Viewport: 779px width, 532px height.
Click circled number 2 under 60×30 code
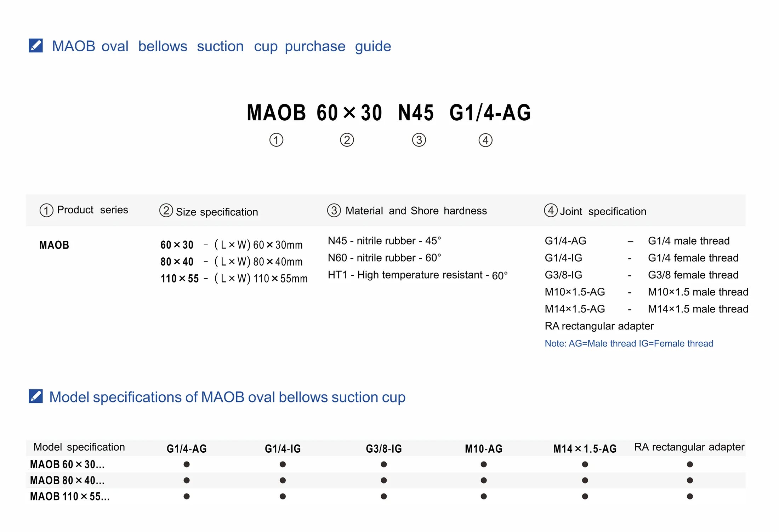point(347,140)
